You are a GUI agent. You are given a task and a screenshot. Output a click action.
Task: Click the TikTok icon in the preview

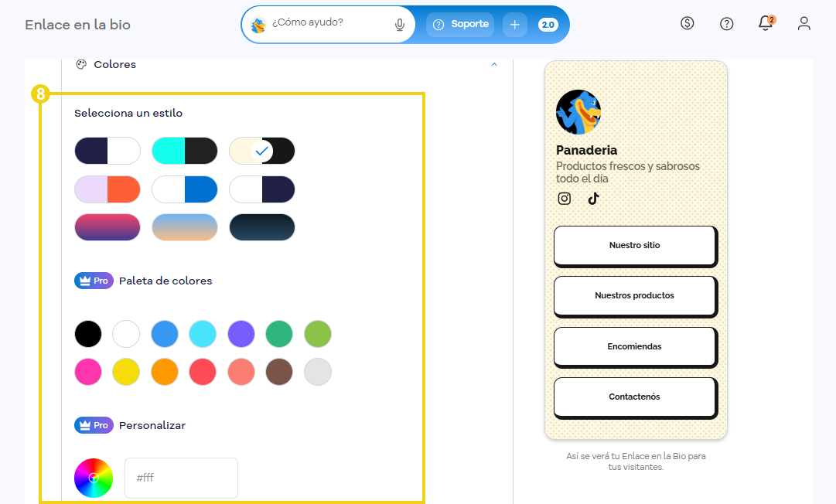pos(593,199)
